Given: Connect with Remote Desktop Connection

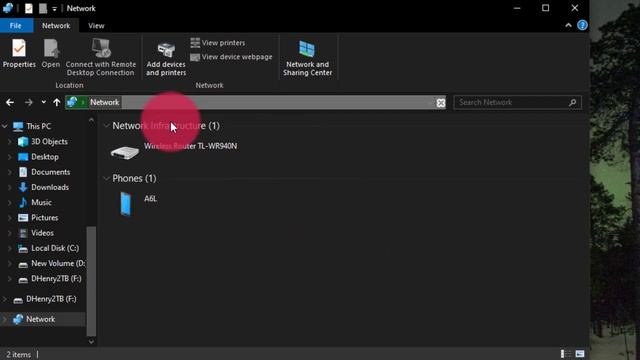Looking at the screenshot, I should tap(100, 57).
